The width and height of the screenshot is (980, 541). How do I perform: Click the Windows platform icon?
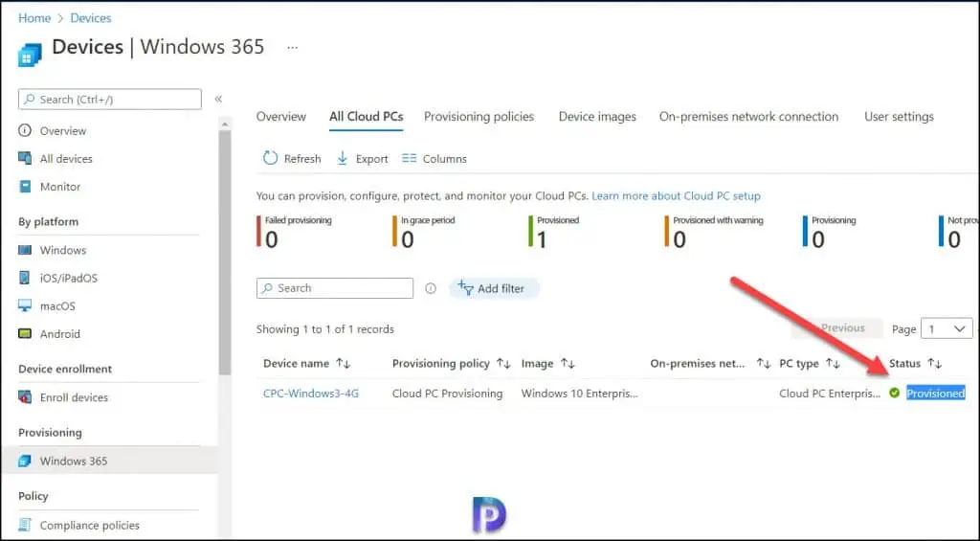pos(25,250)
